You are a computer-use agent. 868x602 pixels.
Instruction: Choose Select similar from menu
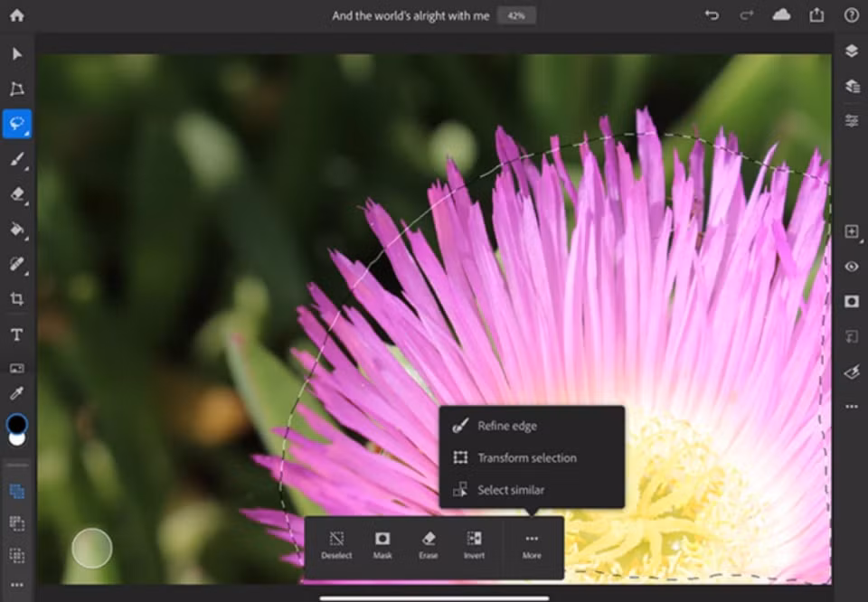click(532, 490)
